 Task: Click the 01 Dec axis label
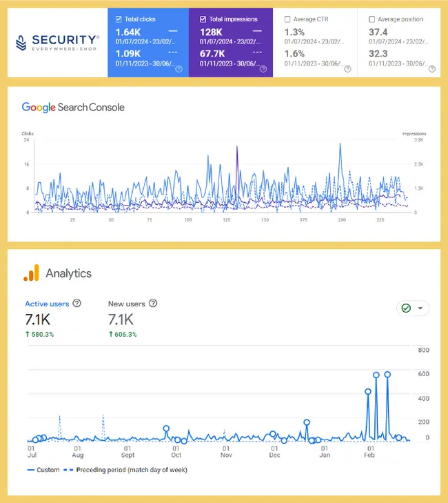click(274, 452)
